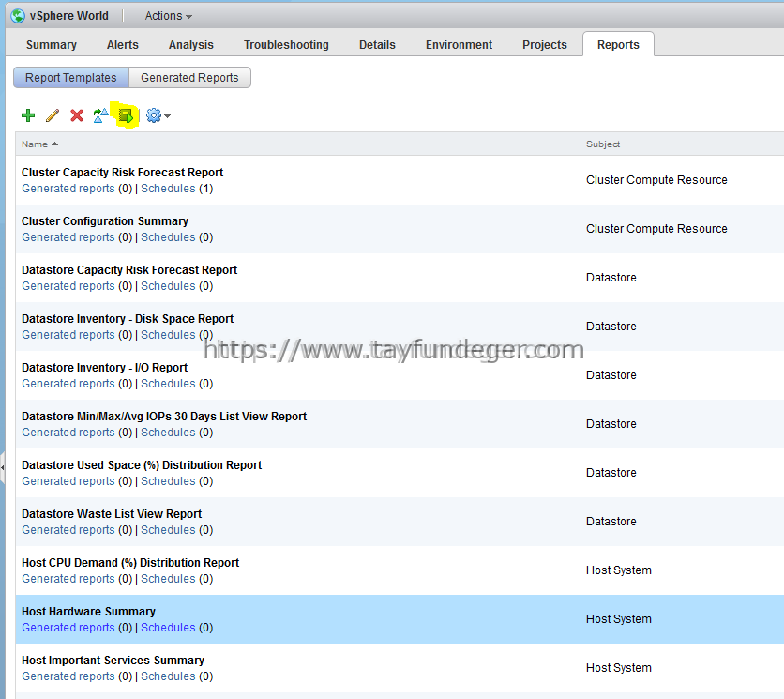
Task: Open Schedules for Datastore Min/Max/Avg IOPs report
Action: [x=168, y=433]
